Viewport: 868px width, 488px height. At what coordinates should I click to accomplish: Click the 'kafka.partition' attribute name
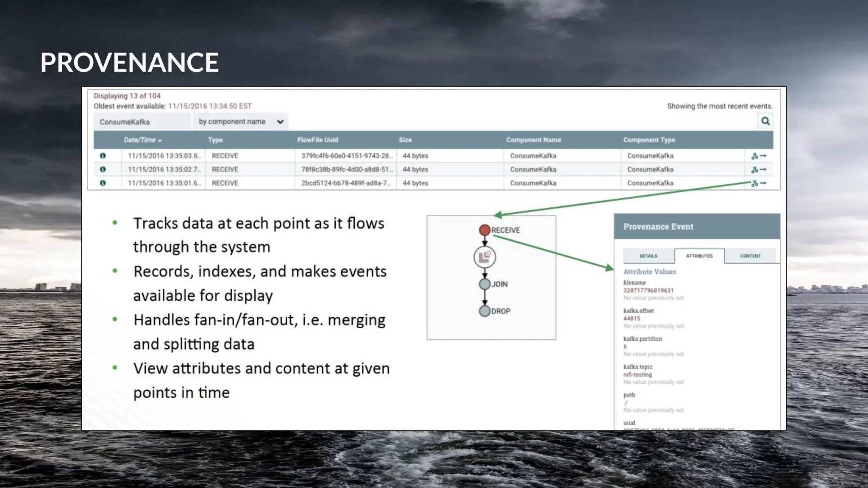point(643,339)
